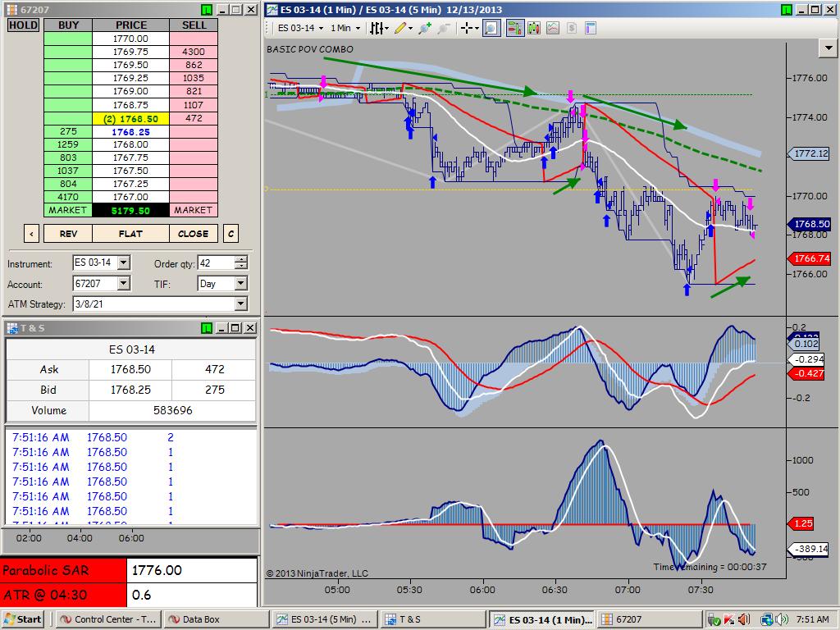The width and height of the screenshot is (840, 630).
Task: Open the chart style bars icon
Action: (377, 29)
